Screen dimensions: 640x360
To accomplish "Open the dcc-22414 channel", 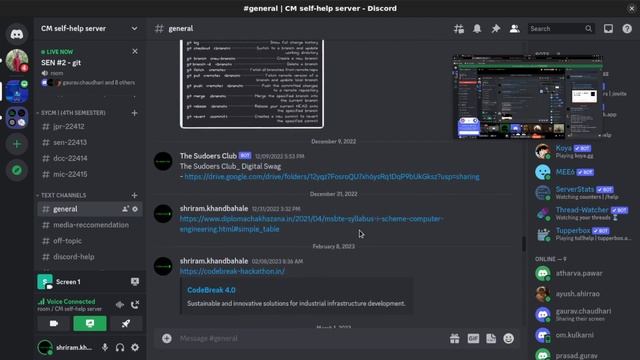I will pyautogui.click(x=90, y=158).
